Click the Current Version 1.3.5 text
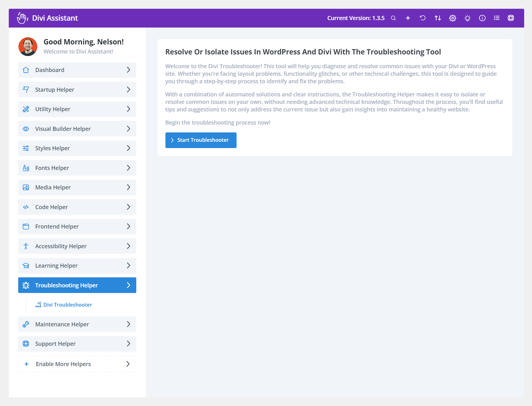 tap(356, 18)
